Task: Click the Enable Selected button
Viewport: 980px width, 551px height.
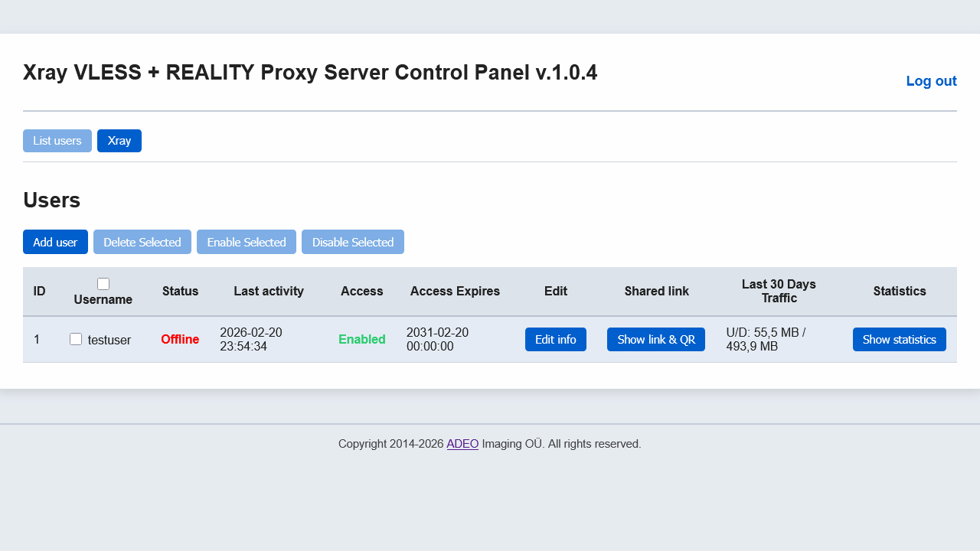Action: (247, 242)
